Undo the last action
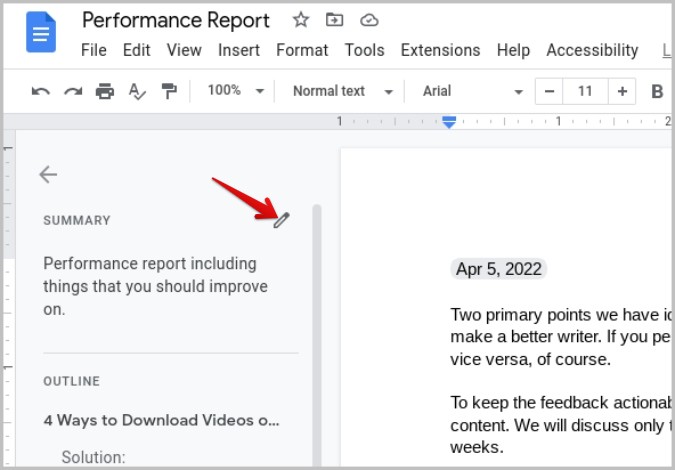Screen dimensions: 675x470 41,91
